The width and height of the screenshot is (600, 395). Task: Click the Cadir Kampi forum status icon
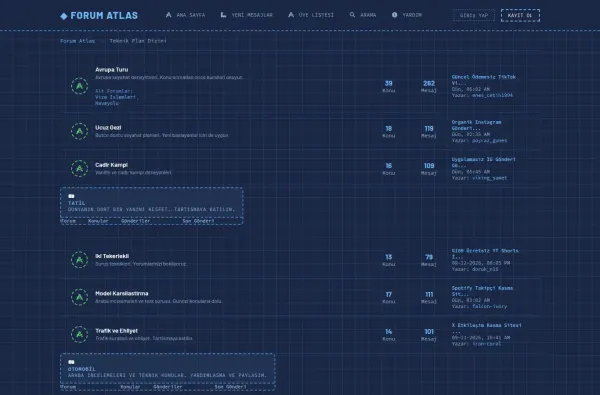pos(80,168)
